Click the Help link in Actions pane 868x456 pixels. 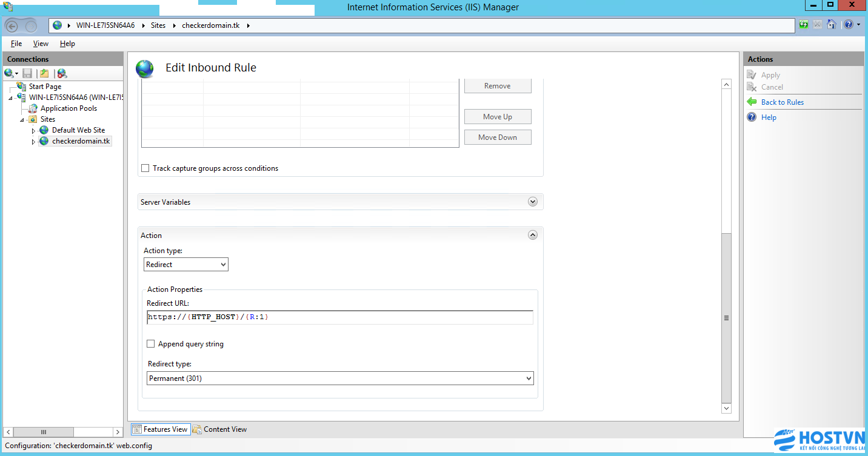coord(769,117)
